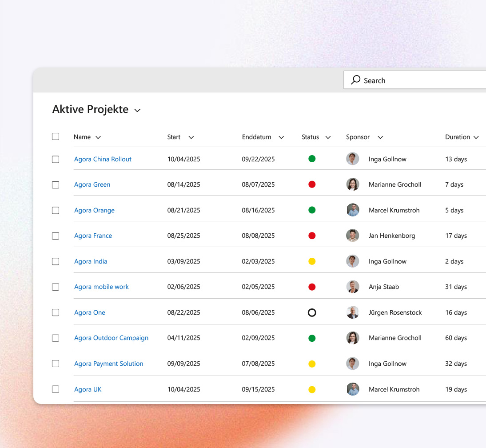Click the sponsor name Anja Staab
The width and height of the screenshot is (486, 448).
pyautogui.click(x=384, y=287)
